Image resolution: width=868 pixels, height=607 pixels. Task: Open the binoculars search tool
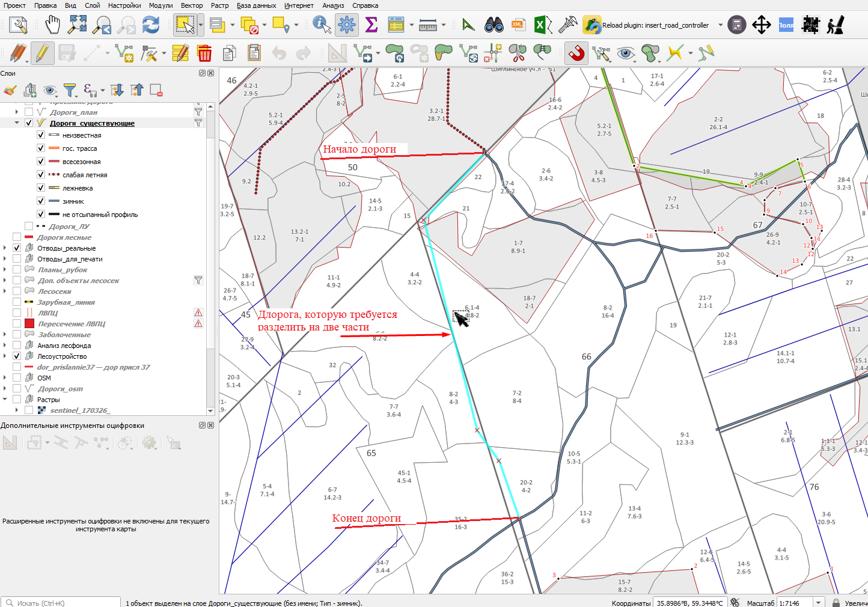[x=494, y=25]
